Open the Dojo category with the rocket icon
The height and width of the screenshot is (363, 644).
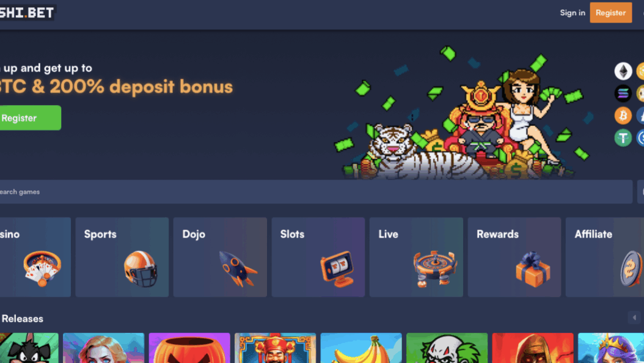pos(220,257)
